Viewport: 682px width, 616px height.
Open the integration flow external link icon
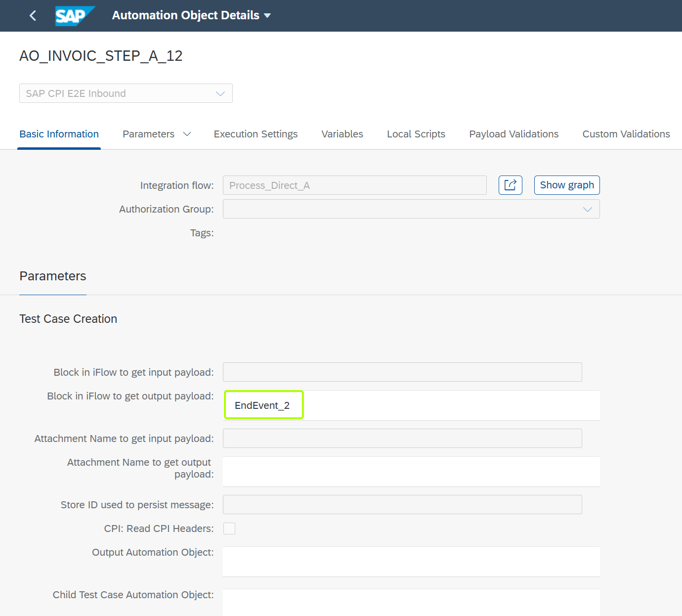point(510,185)
